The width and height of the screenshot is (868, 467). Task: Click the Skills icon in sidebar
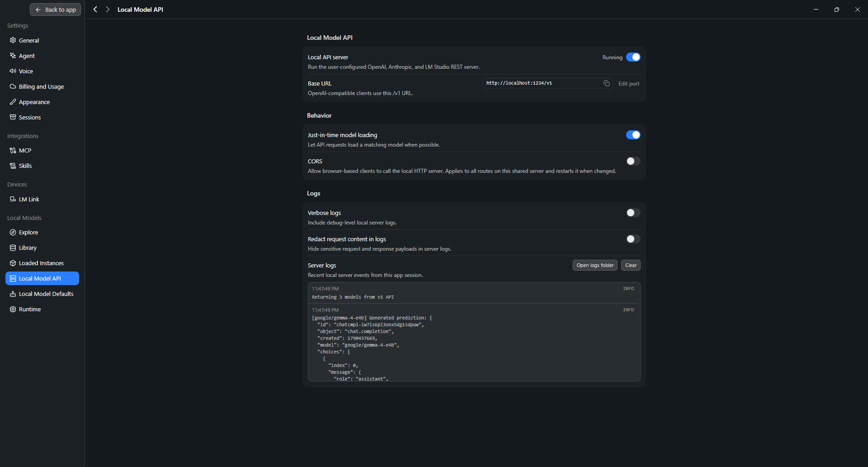pos(13,166)
